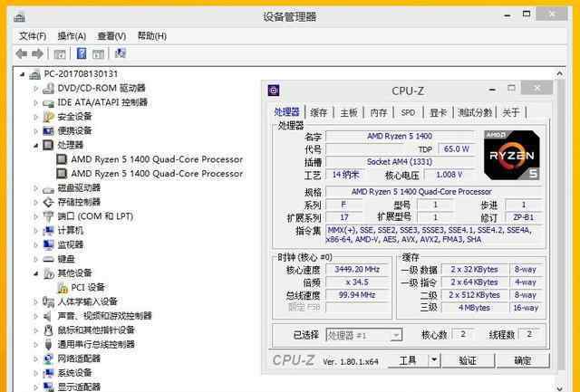Viewport: 580px width, 392px height.
Task: Switch to the 内存 tab in CPU-Z
Action: [x=379, y=112]
